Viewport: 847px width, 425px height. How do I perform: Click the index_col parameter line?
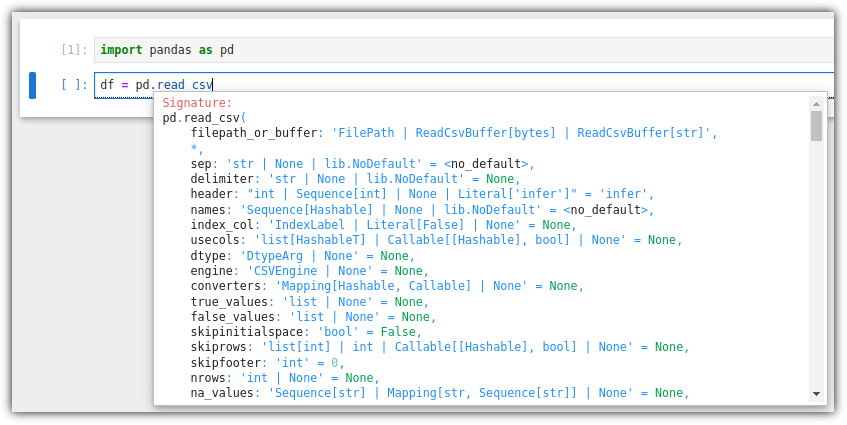[384, 225]
